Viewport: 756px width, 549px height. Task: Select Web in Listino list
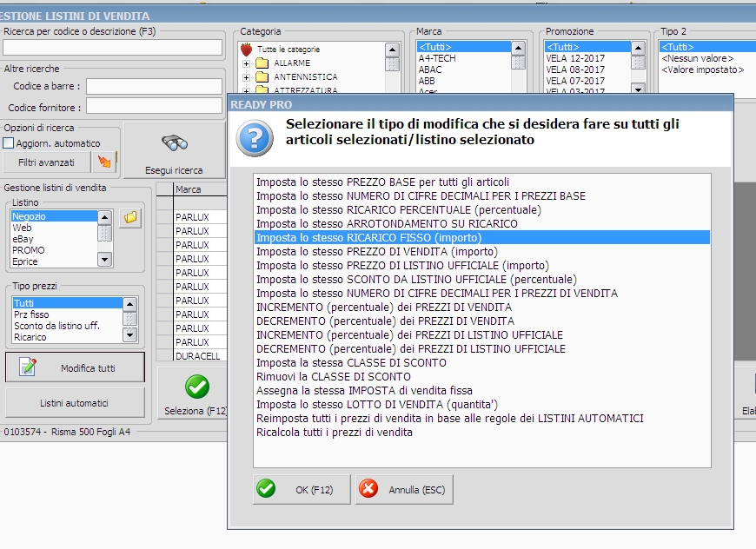(54, 228)
